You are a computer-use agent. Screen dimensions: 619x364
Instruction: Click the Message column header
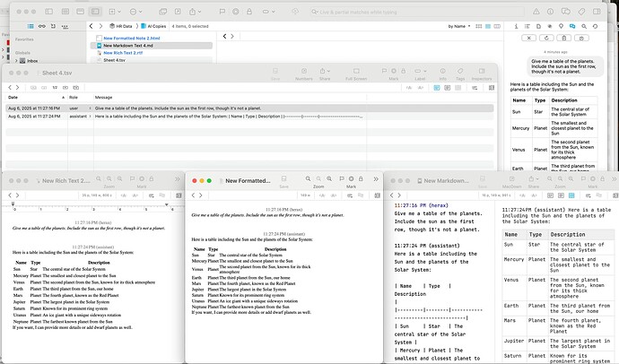click(104, 96)
